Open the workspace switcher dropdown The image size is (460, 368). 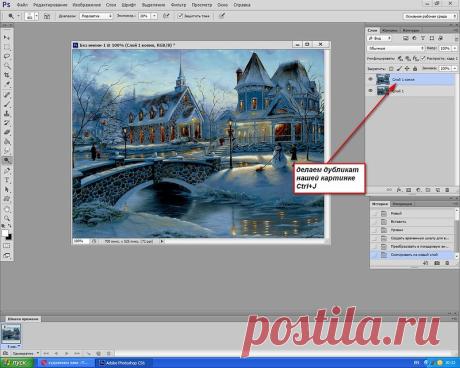(x=430, y=16)
